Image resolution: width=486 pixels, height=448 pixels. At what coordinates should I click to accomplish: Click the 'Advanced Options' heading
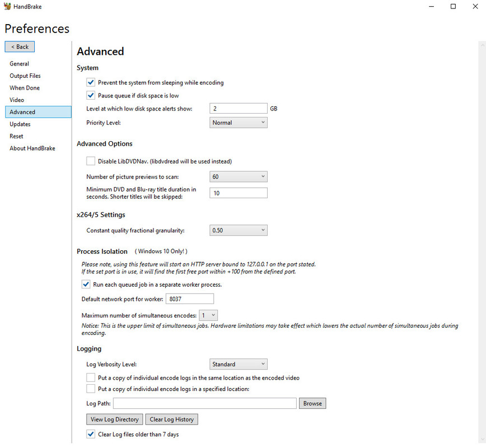pyautogui.click(x=105, y=143)
